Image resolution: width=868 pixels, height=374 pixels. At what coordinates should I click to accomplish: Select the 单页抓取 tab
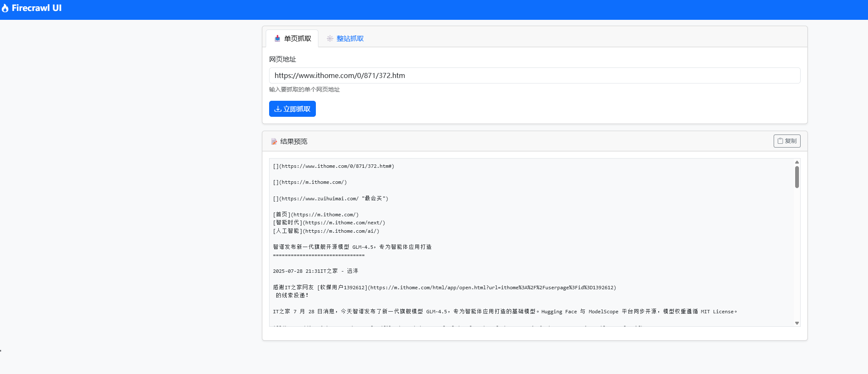coord(292,38)
